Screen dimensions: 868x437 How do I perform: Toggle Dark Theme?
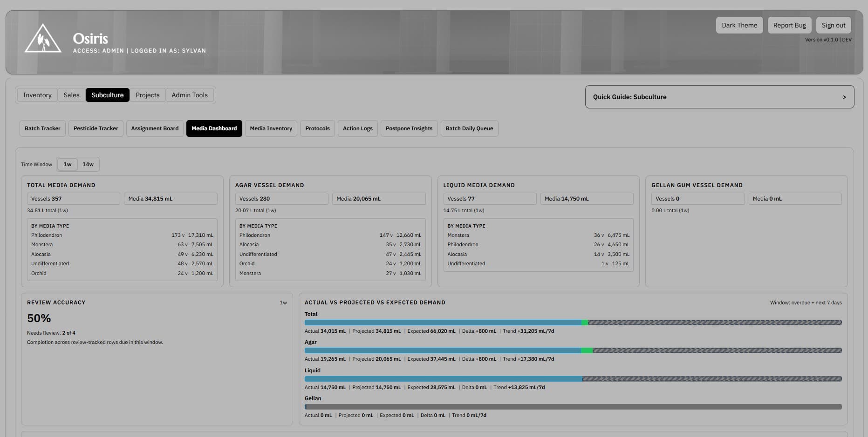(739, 25)
